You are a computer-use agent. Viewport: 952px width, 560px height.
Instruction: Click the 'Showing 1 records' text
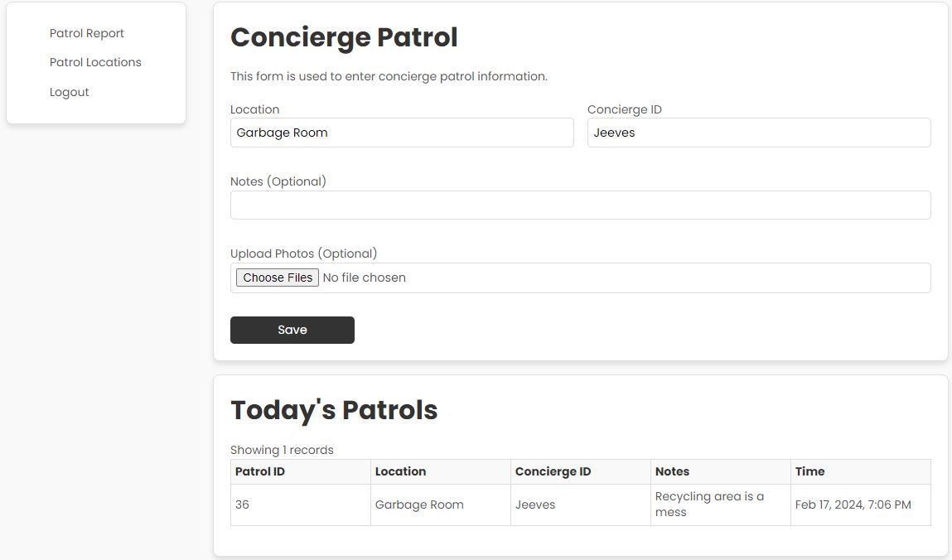[x=282, y=450]
